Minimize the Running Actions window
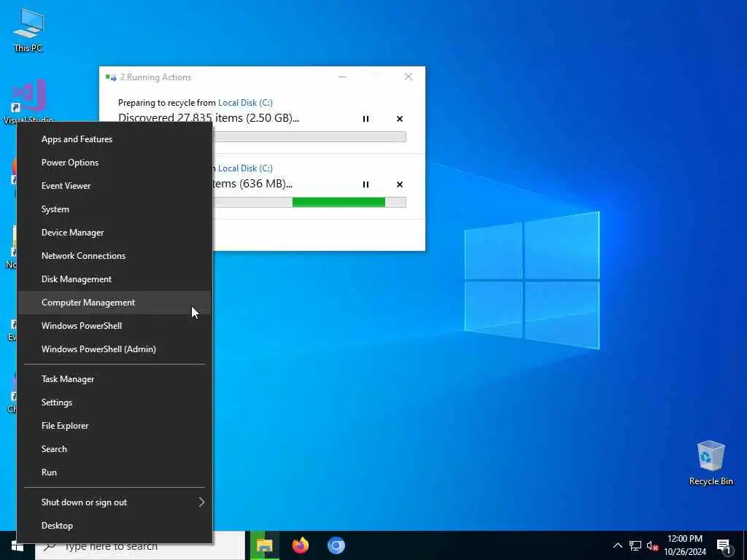 pos(342,77)
